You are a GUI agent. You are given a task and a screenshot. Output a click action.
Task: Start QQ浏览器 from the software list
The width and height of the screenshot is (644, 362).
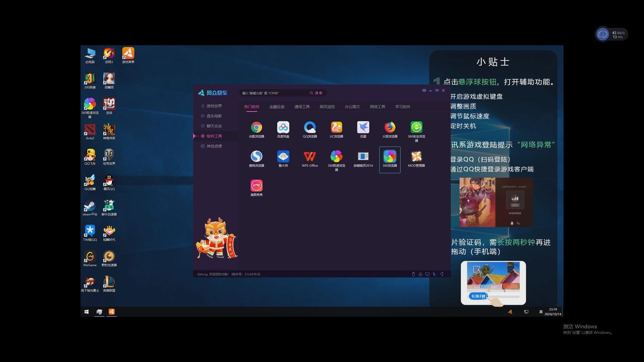click(309, 128)
